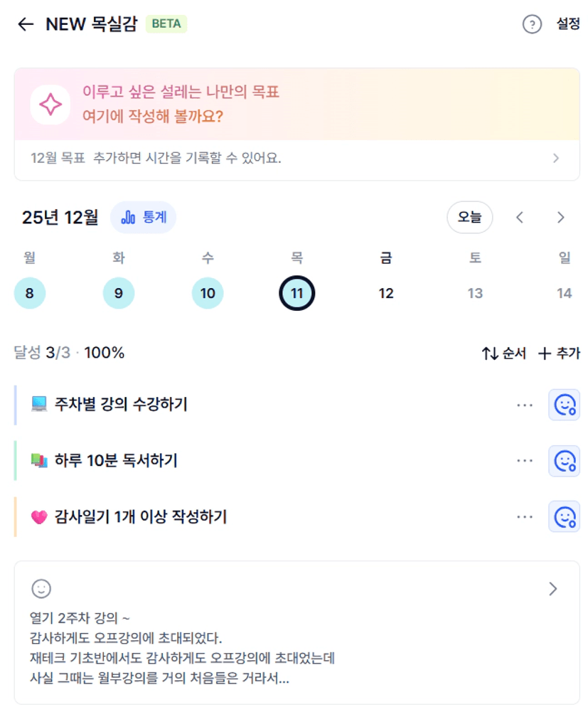Open help via the question mark icon

coord(532,25)
